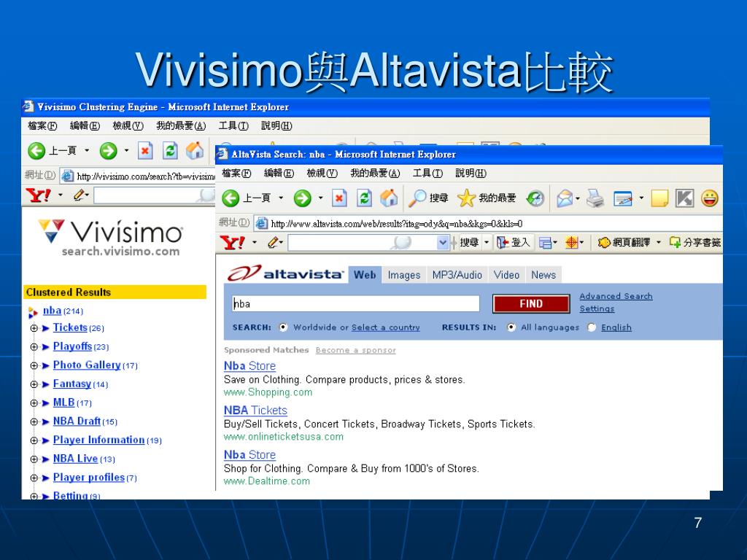Open the Player profiles cluster link

pyautogui.click(x=88, y=477)
